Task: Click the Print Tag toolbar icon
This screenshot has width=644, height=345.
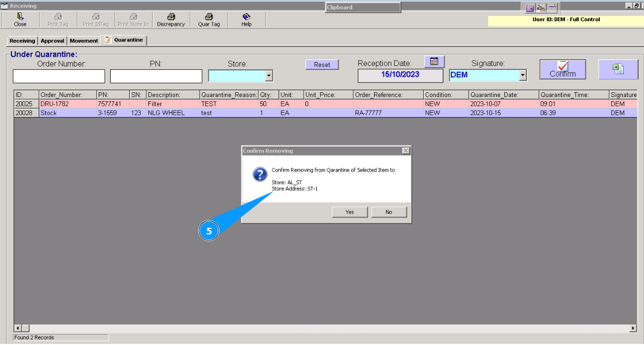Action: pyautogui.click(x=58, y=20)
